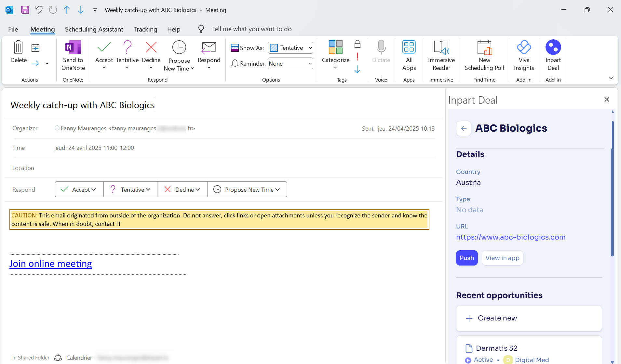Click Tell me what you want to do

(x=251, y=29)
